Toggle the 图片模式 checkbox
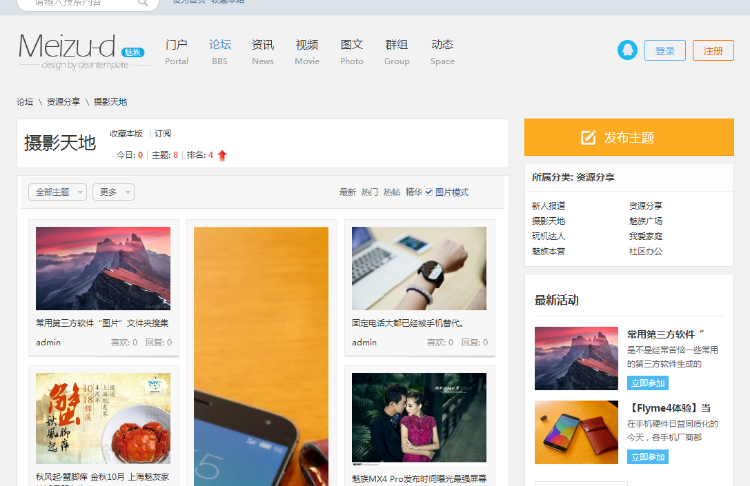 point(429,192)
